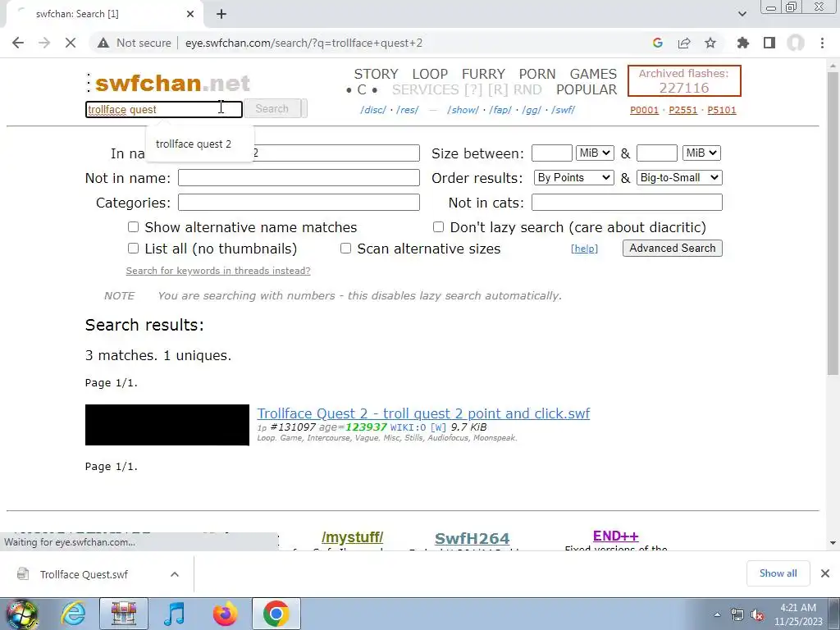Image resolution: width=840 pixels, height=630 pixels.
Task: Click the page vertical scrollbar
Action: (x=833, y=222)
